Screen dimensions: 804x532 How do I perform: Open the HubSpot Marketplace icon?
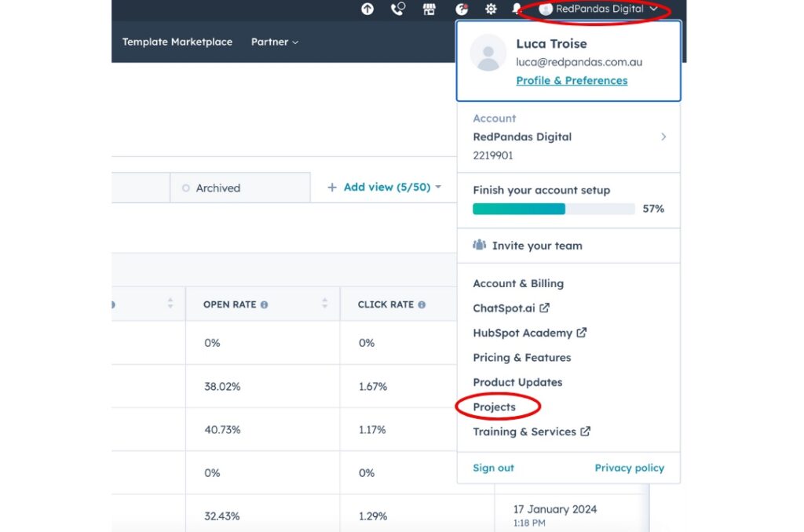pyautogui.click(x=429, y=9)
